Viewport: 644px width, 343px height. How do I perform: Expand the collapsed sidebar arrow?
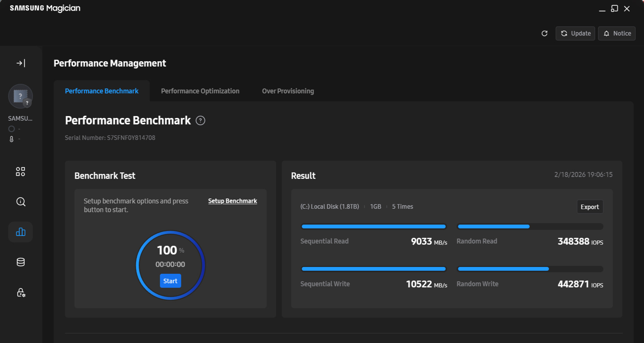[21, 63]
